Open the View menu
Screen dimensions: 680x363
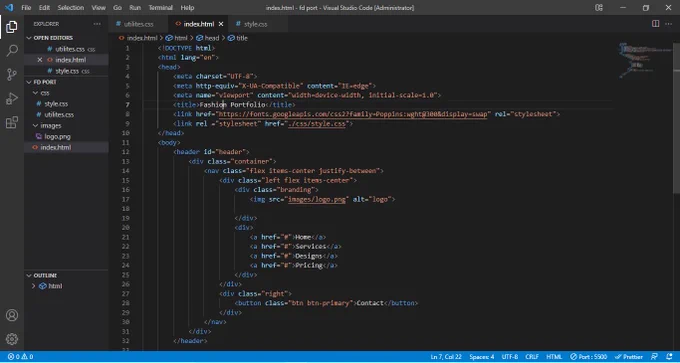(98, 8)
